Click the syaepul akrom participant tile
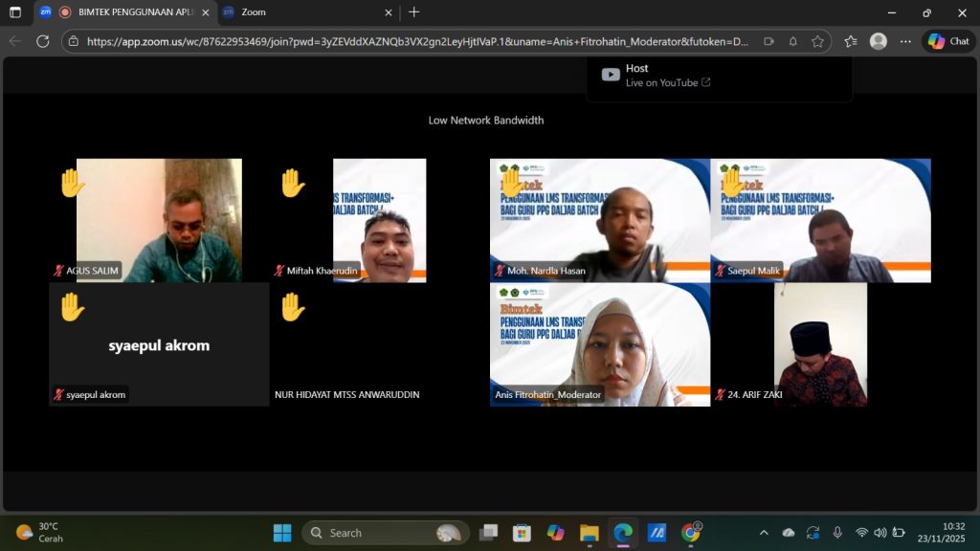 click(159, 344)
